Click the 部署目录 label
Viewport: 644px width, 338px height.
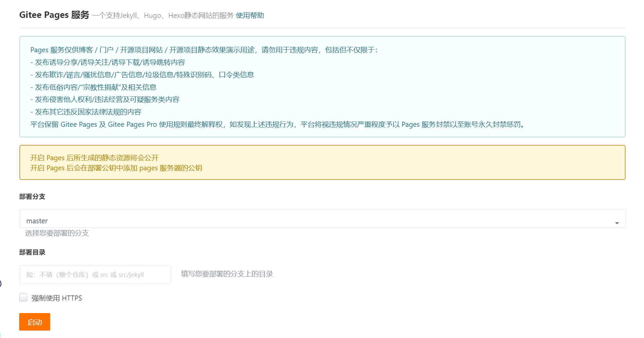point(32,252)
